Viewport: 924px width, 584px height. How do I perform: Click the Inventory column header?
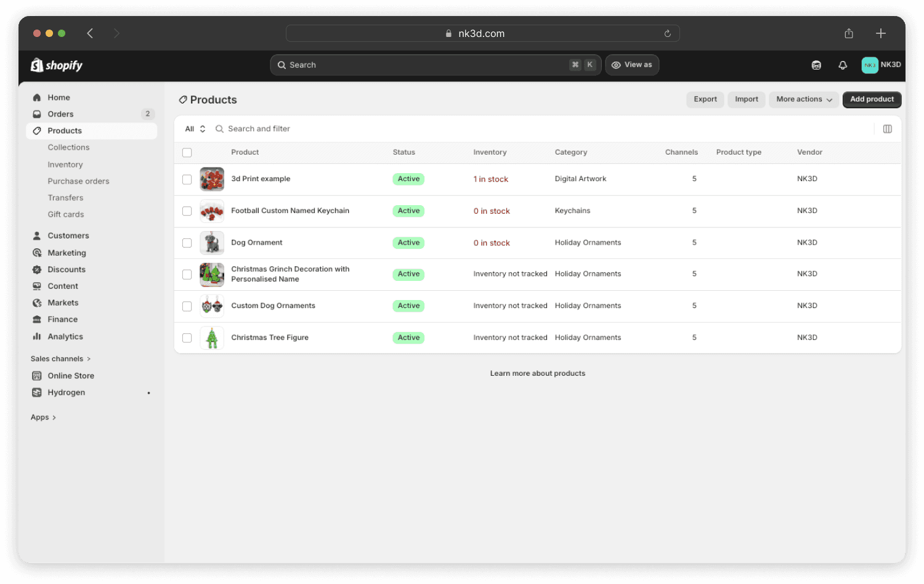pyautogui.click(x=490, y=152)
